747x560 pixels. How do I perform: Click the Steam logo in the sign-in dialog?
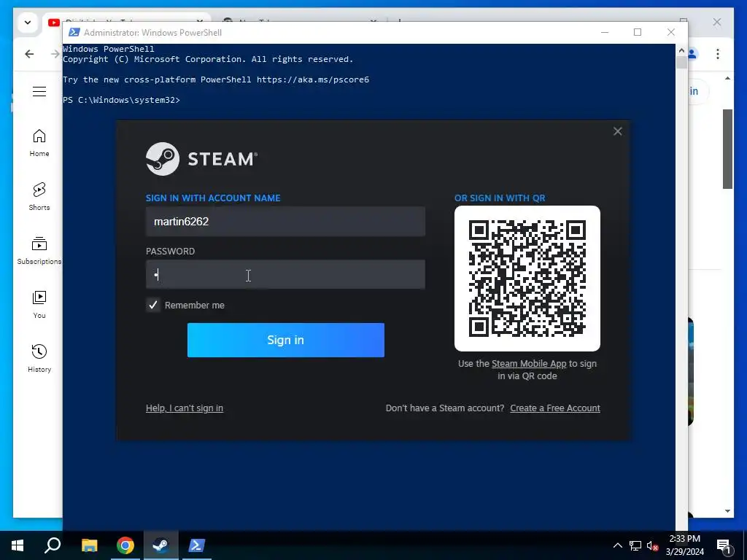(x=201, y=159)
